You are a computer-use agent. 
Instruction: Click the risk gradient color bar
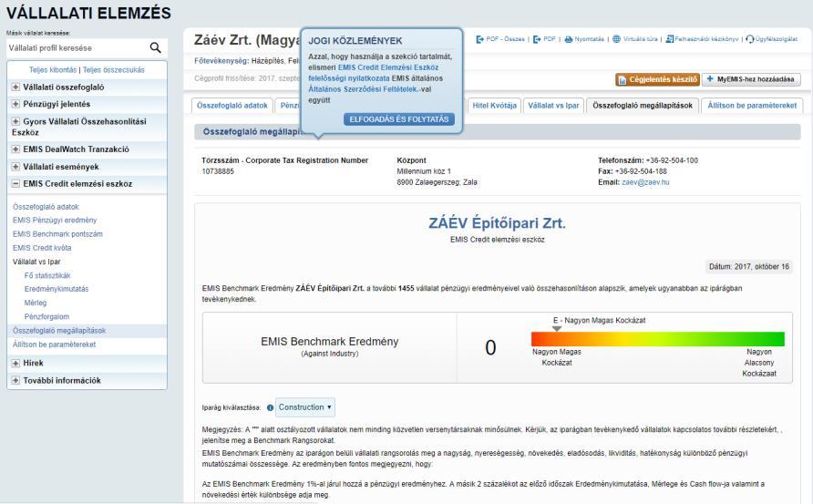658,339
